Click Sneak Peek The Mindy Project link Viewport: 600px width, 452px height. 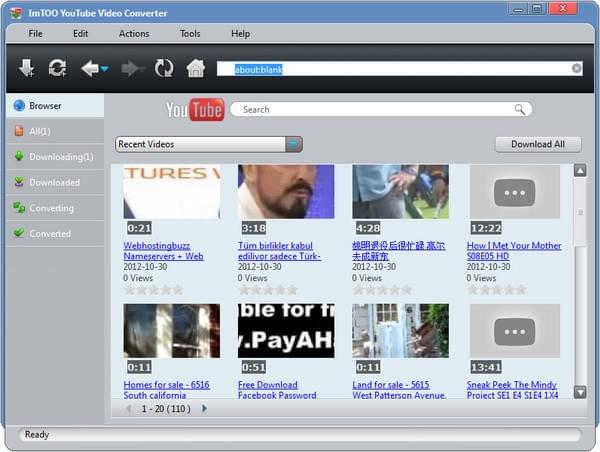512,390
